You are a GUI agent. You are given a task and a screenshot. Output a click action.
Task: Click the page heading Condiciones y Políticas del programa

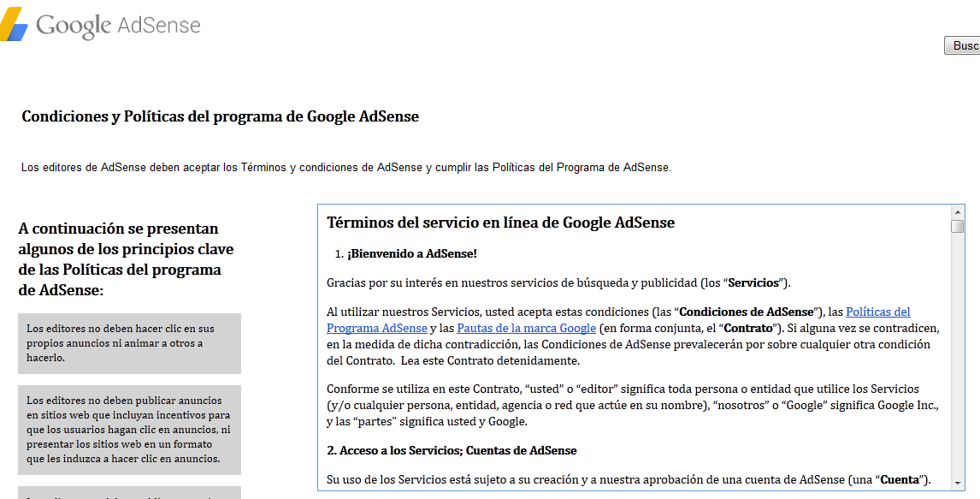click(220, 117)
